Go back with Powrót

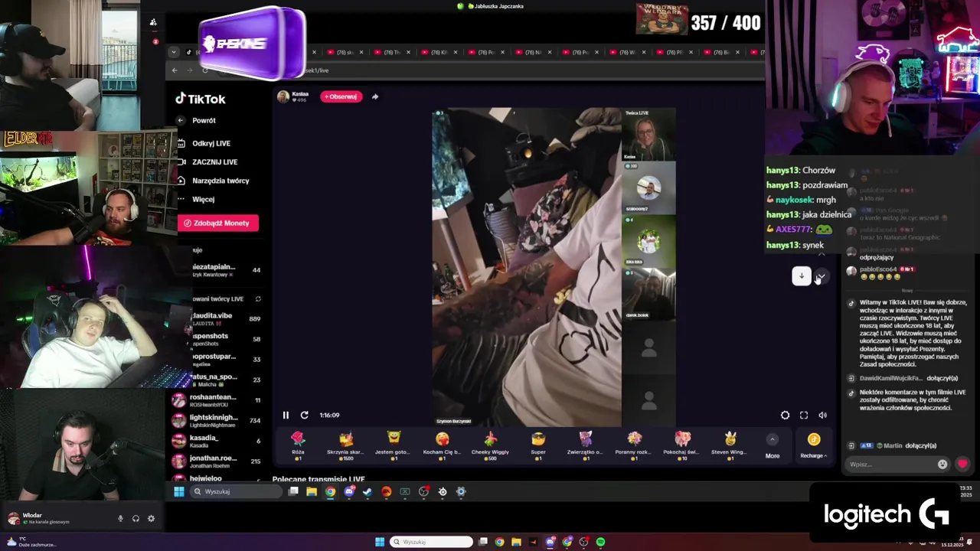point(197,120)
